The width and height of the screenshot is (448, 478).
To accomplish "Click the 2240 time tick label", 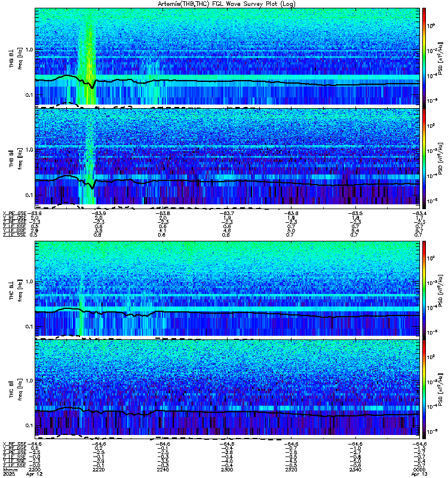I will click(x=162, y=470).
